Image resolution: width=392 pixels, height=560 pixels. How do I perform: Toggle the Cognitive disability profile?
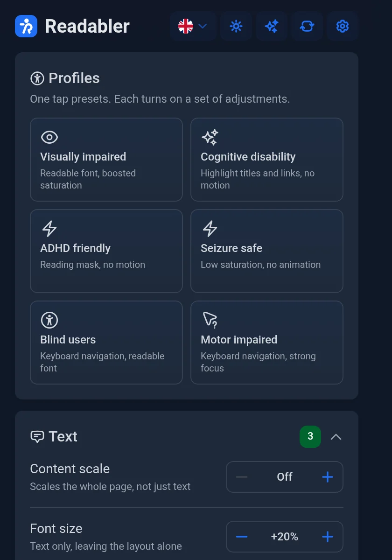pyautogui.click(x=267, y=160)
